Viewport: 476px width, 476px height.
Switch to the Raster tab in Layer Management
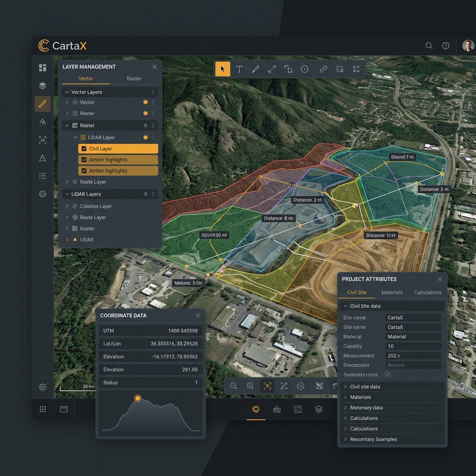coord(134,79)
